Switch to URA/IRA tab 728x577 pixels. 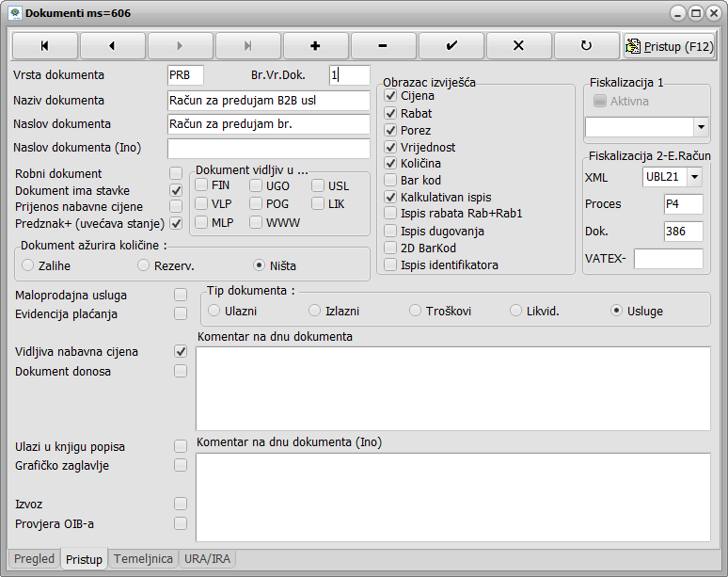tap(208, 558)
